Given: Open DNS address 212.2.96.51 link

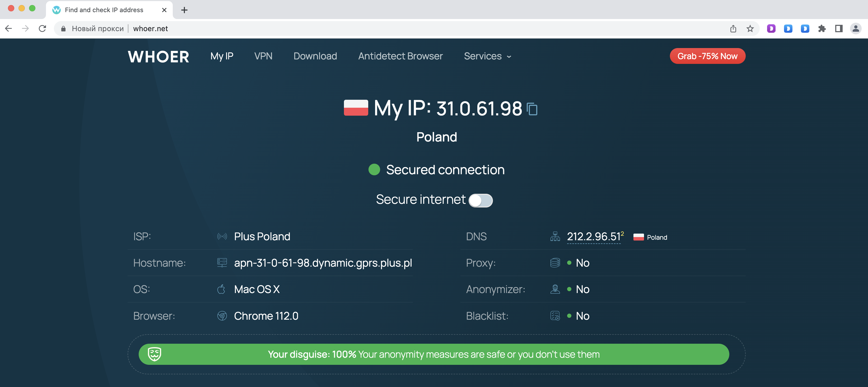Looking at the screenshot, I should pos(594,237).
